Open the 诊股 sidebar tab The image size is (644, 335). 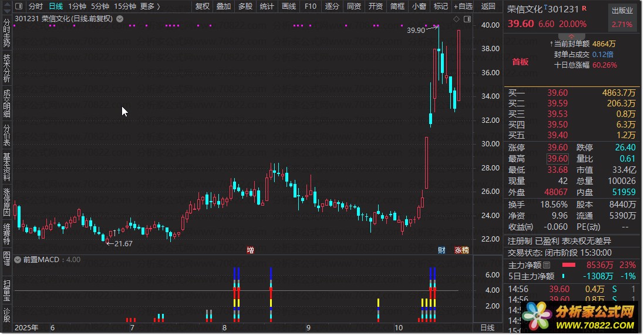point(6,315)
